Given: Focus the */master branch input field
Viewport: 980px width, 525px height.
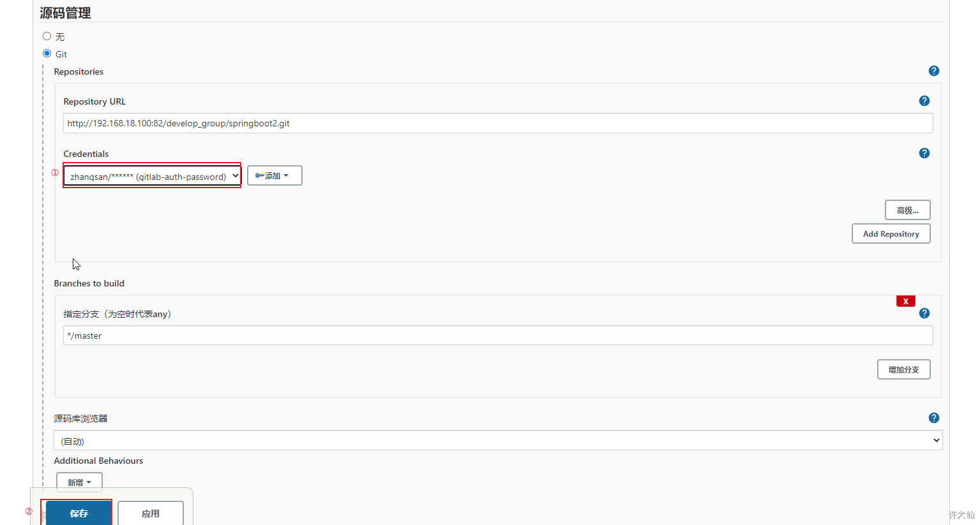Looking at the screenshot, I should click(498, 336).
